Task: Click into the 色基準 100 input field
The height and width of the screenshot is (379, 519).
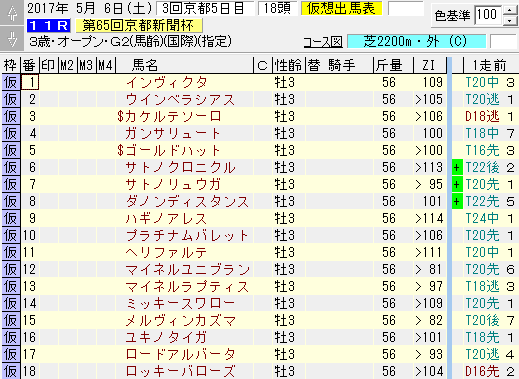Action: [488, 15]
